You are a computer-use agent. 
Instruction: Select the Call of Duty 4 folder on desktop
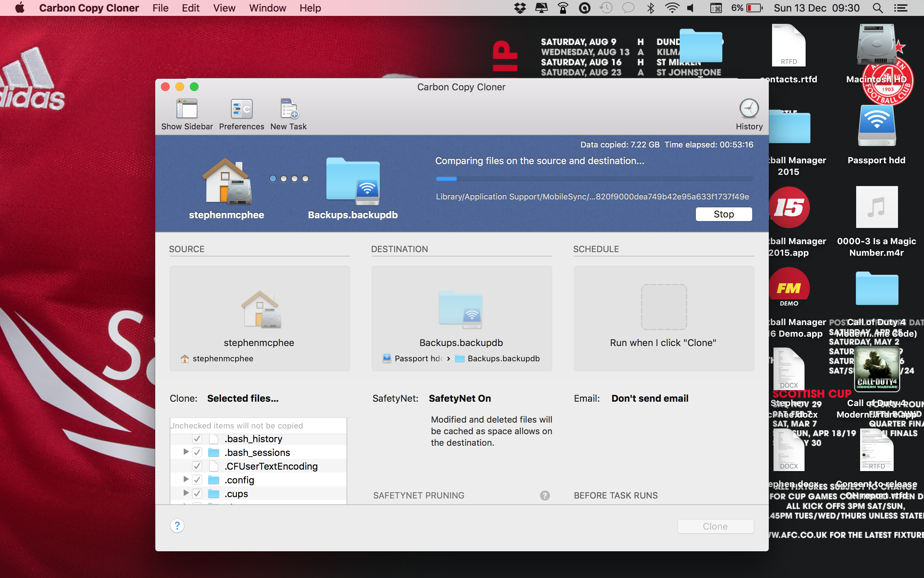(877, 288)
